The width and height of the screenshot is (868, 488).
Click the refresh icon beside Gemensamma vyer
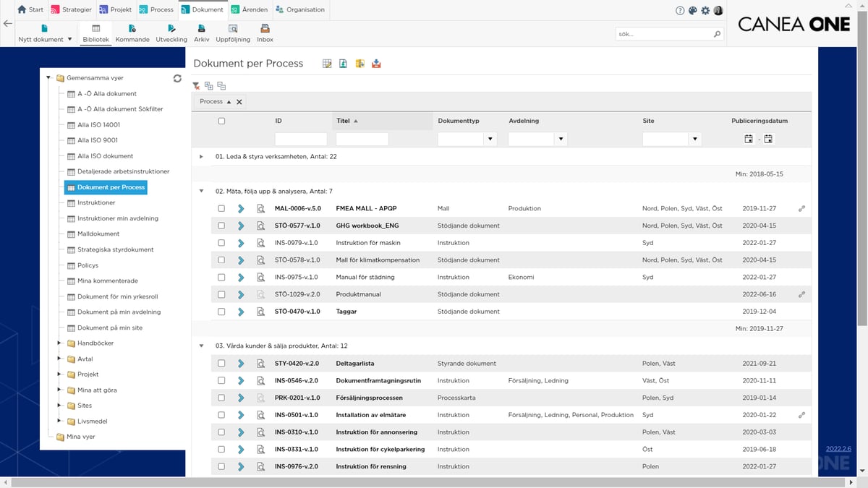(177, 78)
